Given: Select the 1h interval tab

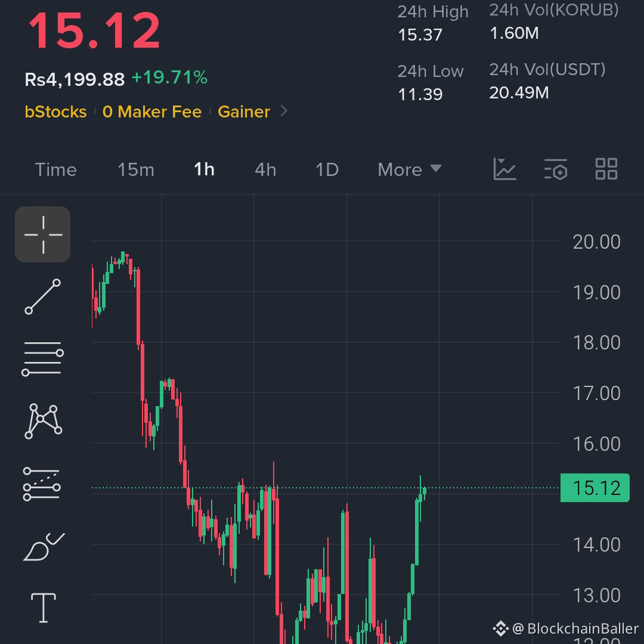Looking at the screenshot, I should click(204, 169).
